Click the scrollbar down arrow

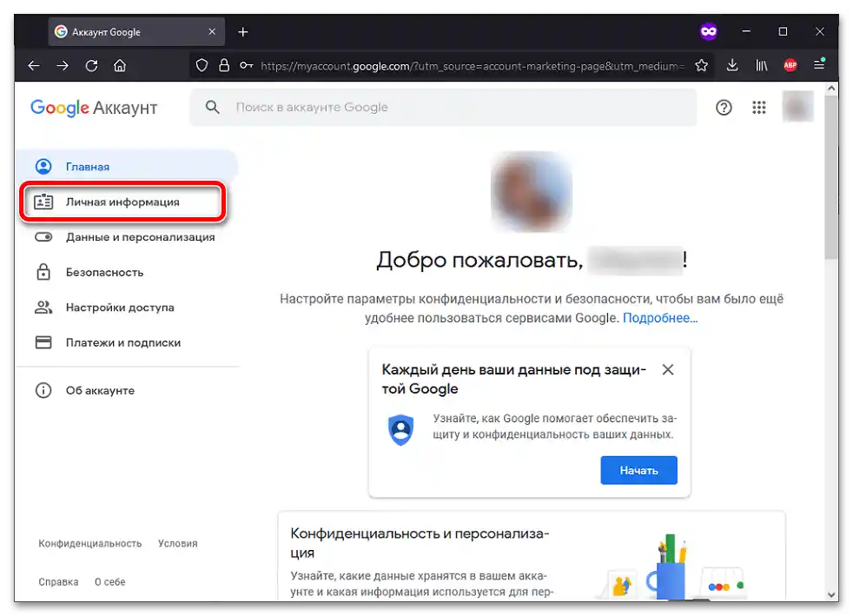point(830,594)
